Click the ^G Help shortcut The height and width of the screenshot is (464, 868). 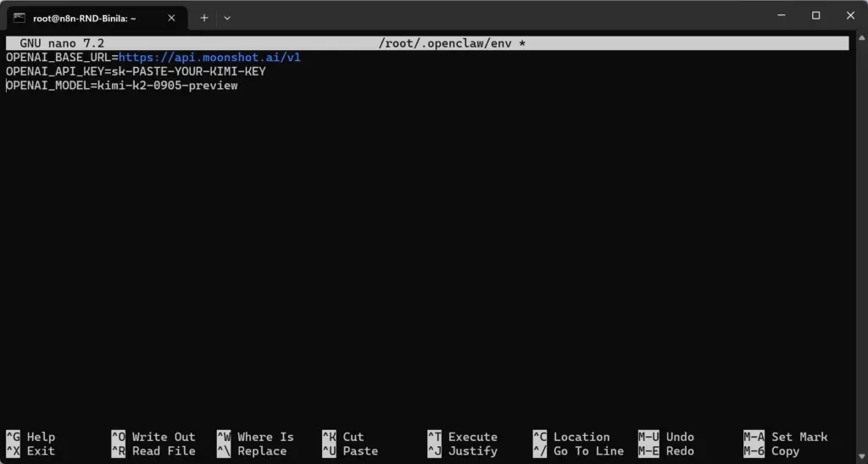tap(31, 437)
